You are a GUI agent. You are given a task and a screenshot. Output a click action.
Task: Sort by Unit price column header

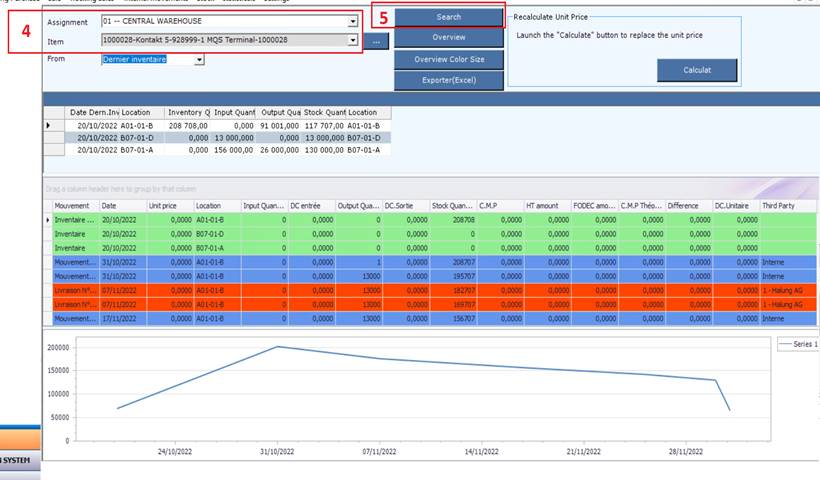(170, 206)
